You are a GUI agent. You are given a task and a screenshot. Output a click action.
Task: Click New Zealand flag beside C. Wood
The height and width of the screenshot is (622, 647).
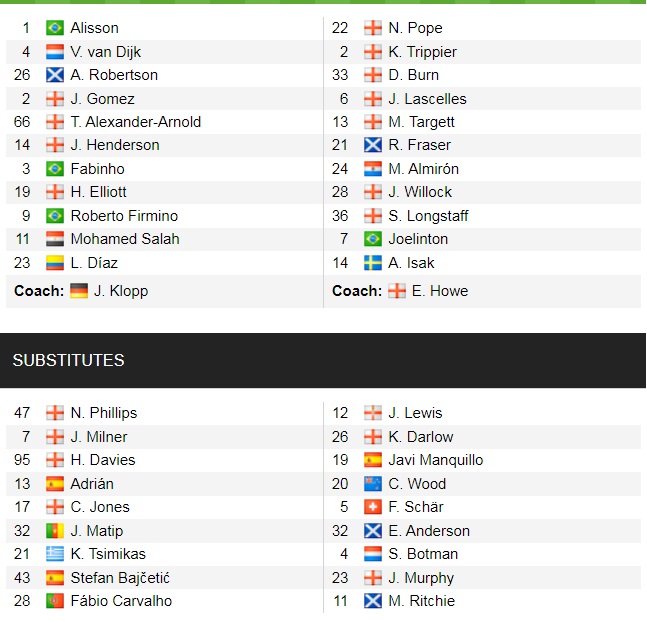click(372, 484)
